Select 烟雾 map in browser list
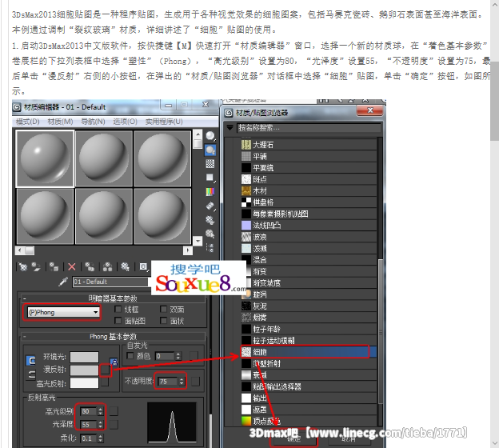499x448 pixels. tap(309, 317)
